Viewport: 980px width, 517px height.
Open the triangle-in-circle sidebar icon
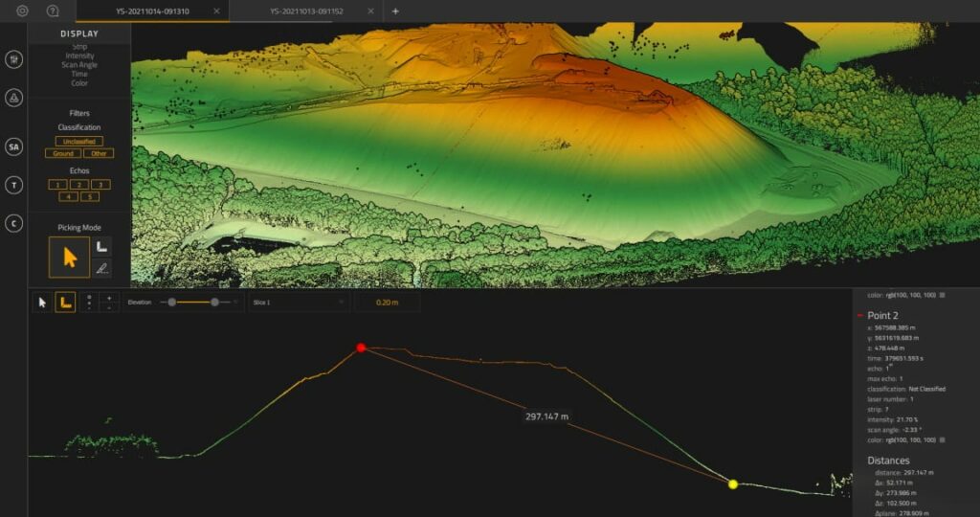pyautogui.click(x=13, y=98)
